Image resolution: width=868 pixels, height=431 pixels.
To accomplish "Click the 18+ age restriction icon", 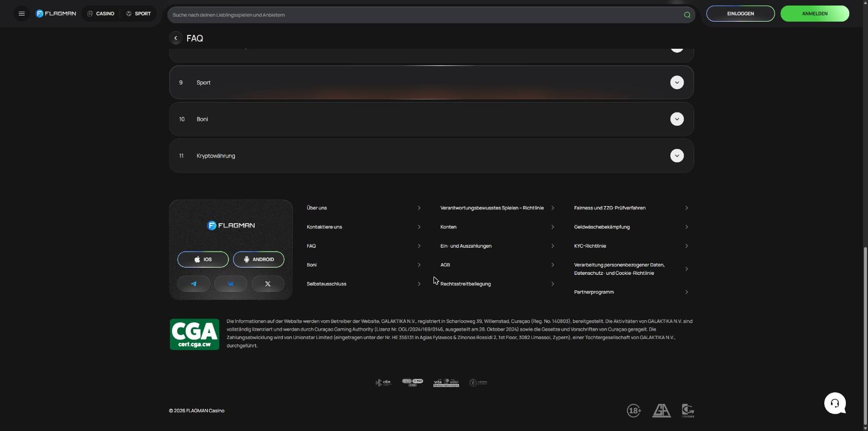I will [634, 411].
